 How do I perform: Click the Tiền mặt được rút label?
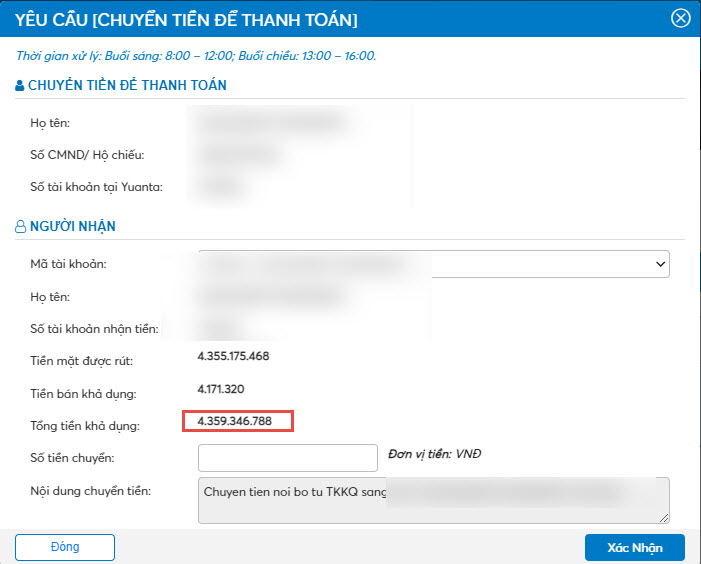82,361
